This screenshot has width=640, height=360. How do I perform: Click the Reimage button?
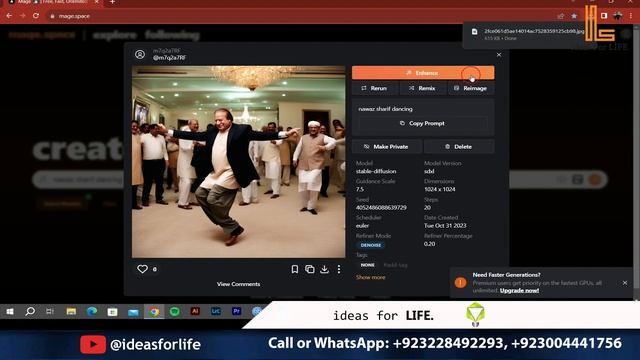pyautogui.click(x=471, y=88)
